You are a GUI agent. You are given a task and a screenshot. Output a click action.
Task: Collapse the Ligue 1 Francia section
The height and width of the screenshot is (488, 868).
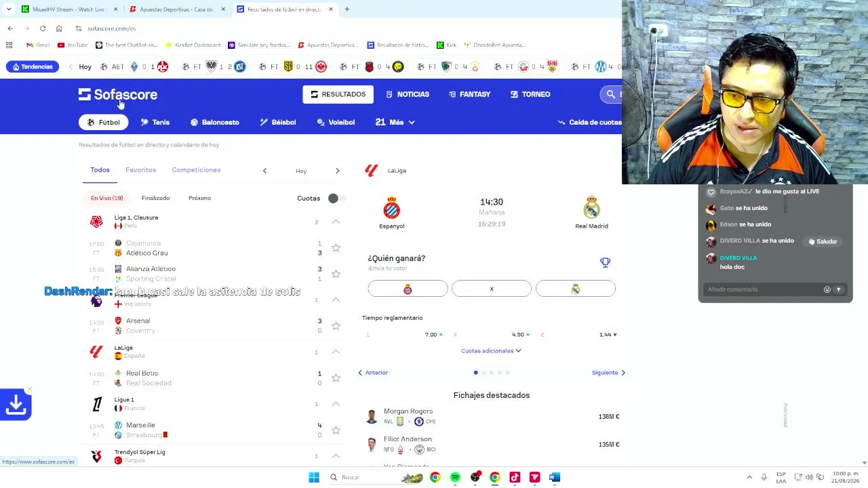(x=336, y=404)
